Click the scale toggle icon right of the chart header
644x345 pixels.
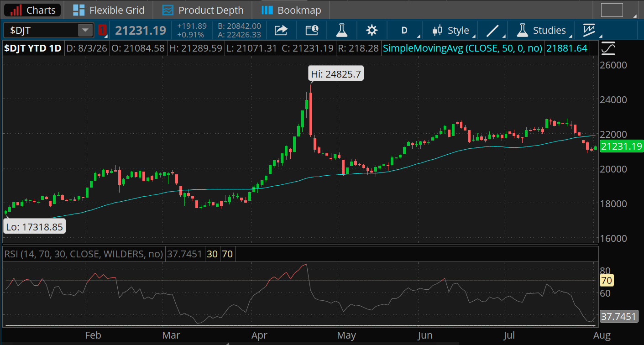[608, 48]
